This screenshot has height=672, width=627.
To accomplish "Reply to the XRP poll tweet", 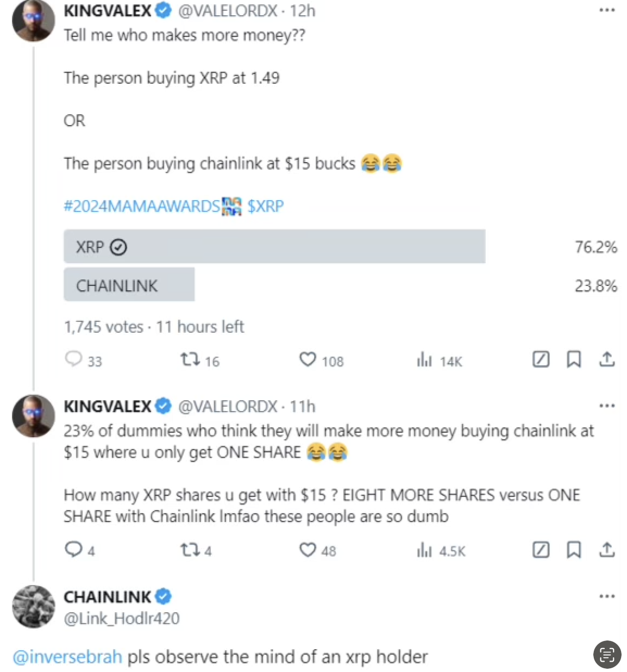I will point(73,359).
